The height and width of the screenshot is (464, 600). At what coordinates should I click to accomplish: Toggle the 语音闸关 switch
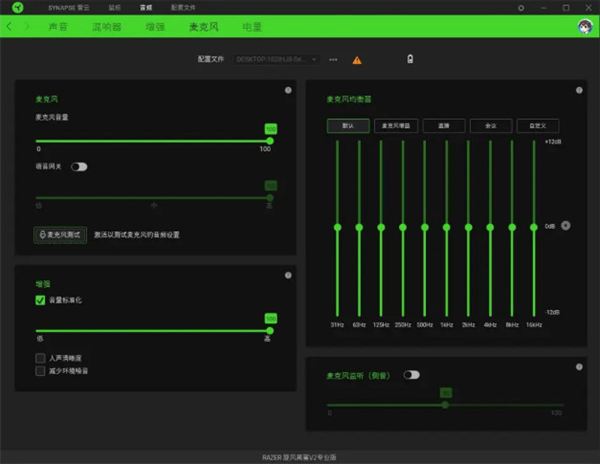click(x=78, y=166)
